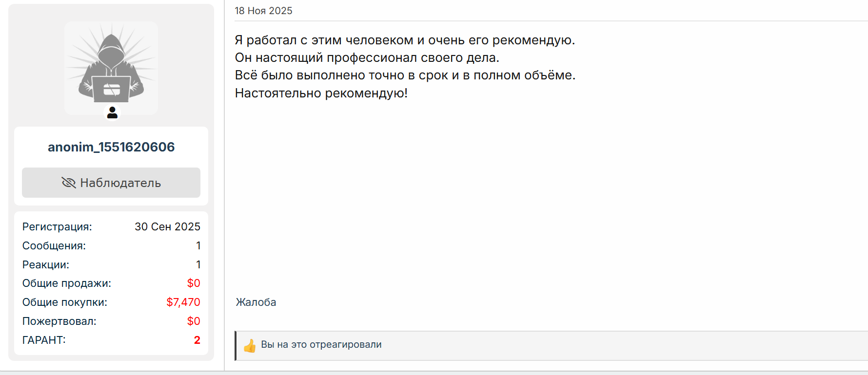This screenshot has width=868, height=375.
Task: Click the Сообщения count value 1
Action: pyautogui.click(x=198, y=245)
